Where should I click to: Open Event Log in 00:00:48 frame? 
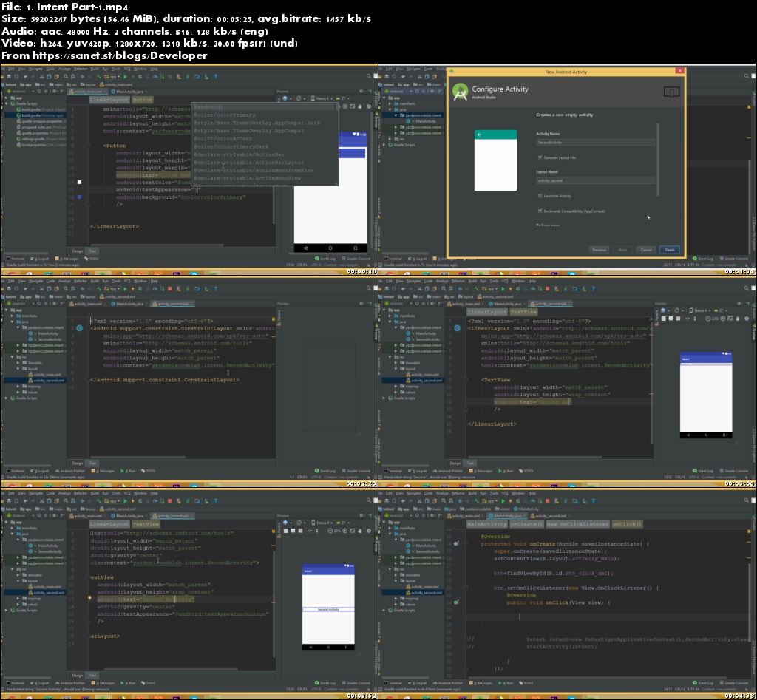pyautogui.click(x=325, y=259)
